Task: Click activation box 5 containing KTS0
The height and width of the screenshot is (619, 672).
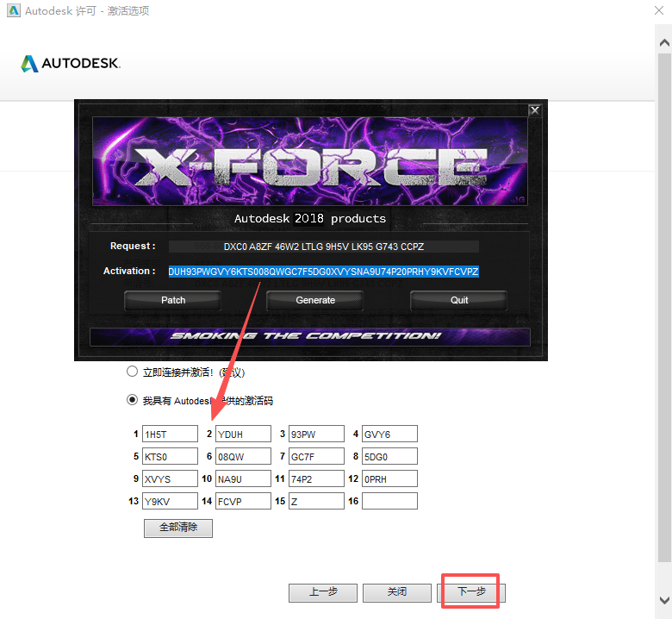Action: pyautogui.click(x=170, y=456)
